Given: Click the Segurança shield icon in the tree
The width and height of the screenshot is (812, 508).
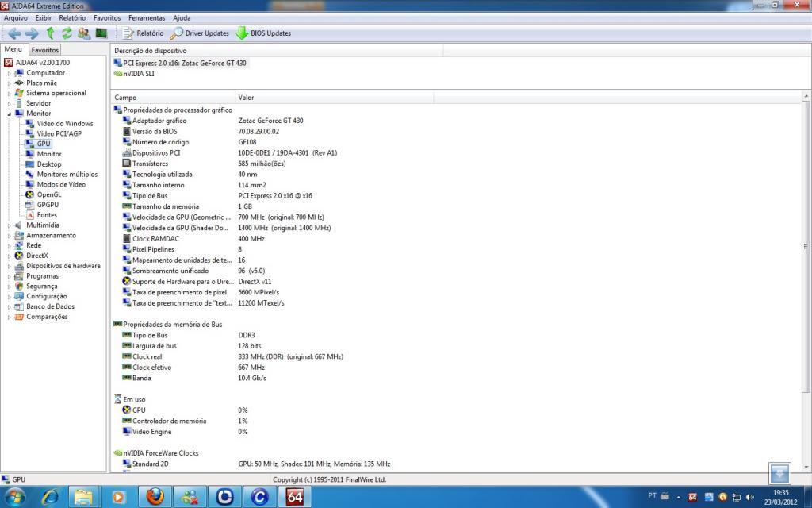Looking at the screenshot, I should click(x=19, y=286).
